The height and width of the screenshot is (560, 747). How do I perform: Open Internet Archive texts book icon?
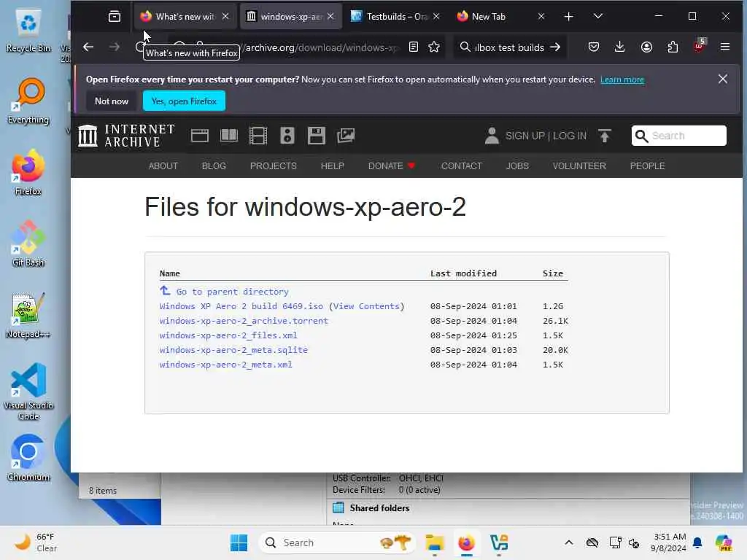pyautogui.click(x=228, y=136)
